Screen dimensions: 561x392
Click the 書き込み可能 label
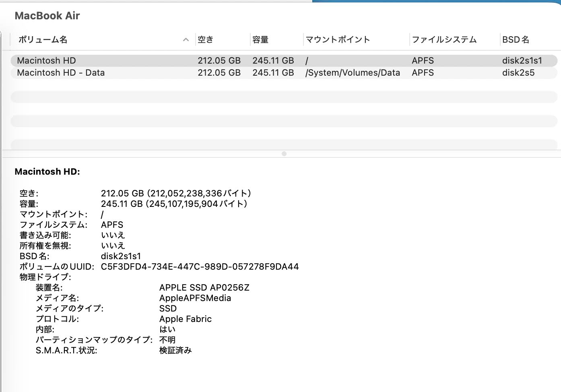coord(45,235)
